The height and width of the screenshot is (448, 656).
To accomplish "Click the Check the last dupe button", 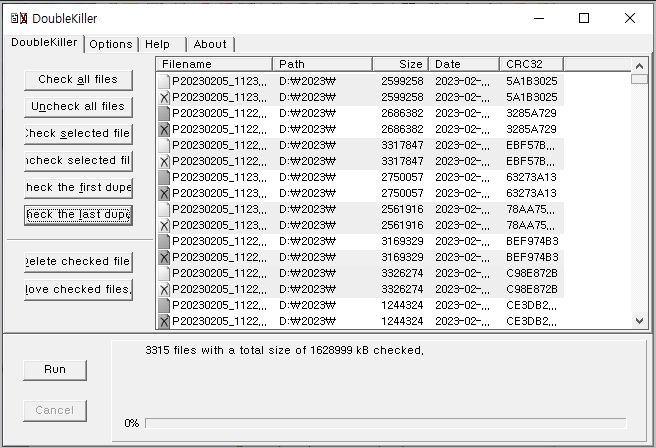I will point(78,215).
